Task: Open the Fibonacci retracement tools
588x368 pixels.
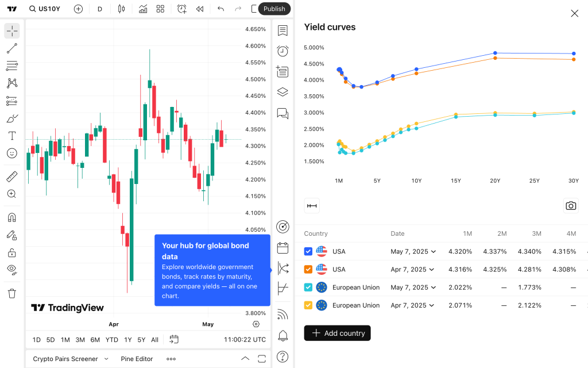Action: [12, 66]
